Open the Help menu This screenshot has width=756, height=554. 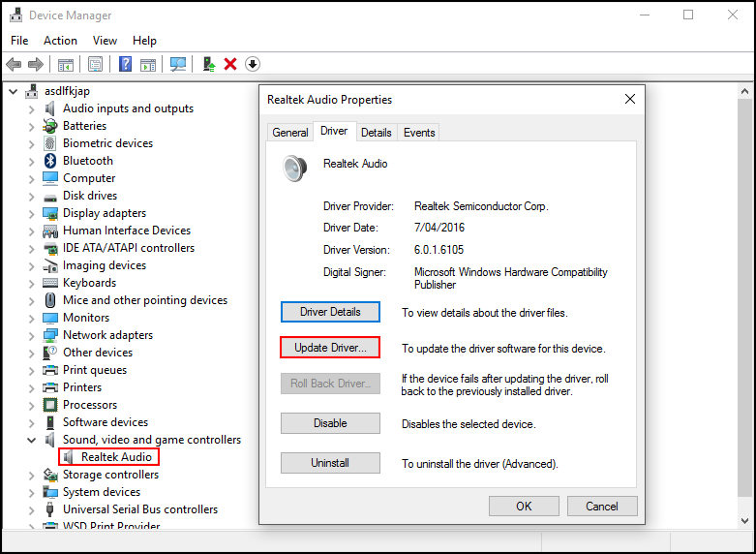(144, 41)
